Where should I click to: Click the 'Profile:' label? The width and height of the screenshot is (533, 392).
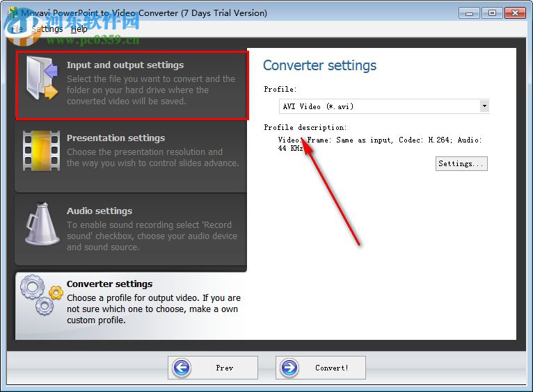pyautogui.click(x=280, y=89)
